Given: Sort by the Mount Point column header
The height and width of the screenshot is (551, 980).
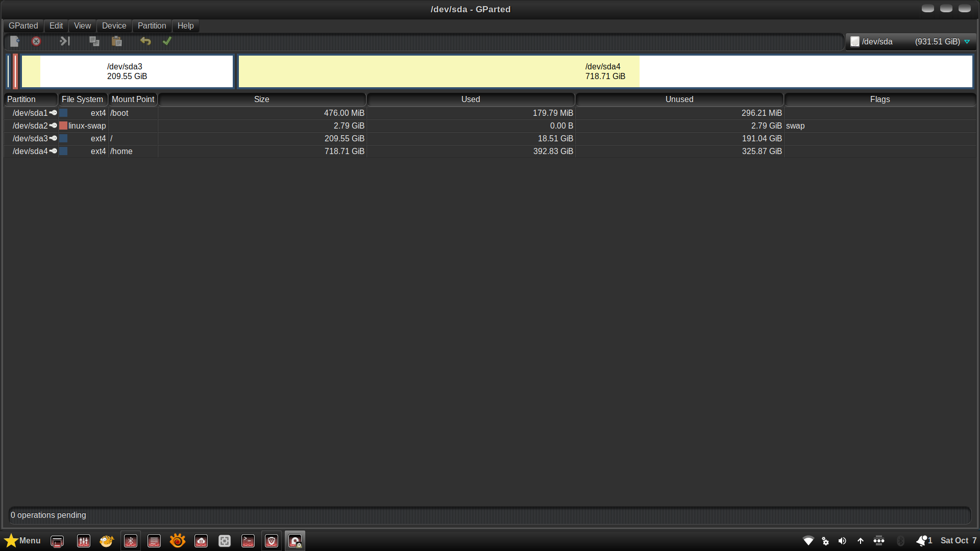Looking at the screenshot, I should click(x=133, y=99).
